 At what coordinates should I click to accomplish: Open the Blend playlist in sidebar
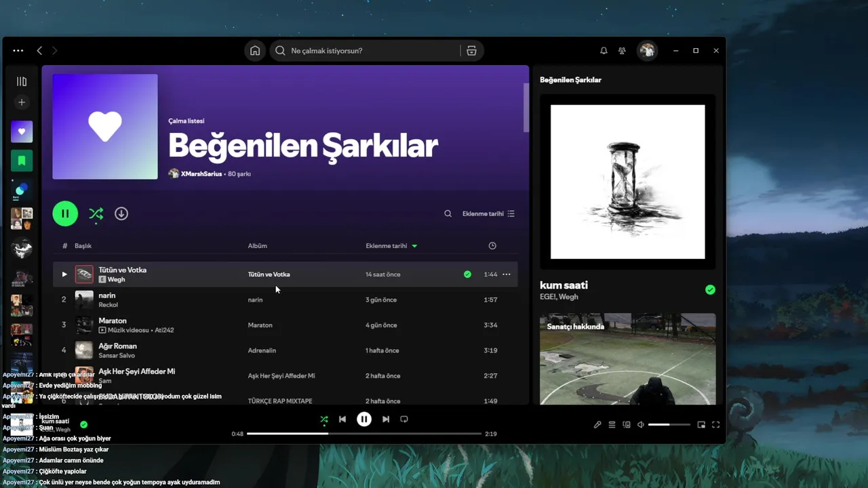click(22, 190)
